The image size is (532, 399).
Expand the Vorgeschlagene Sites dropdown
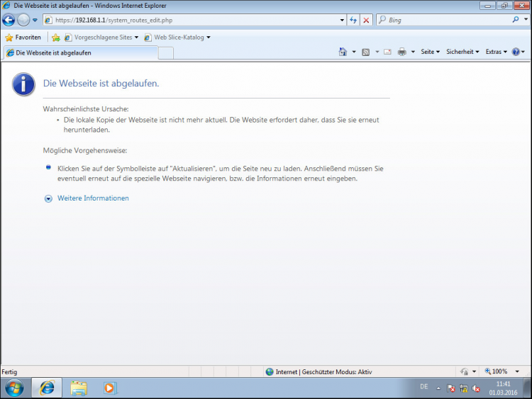pyautogui.click(x=102, y=38)
